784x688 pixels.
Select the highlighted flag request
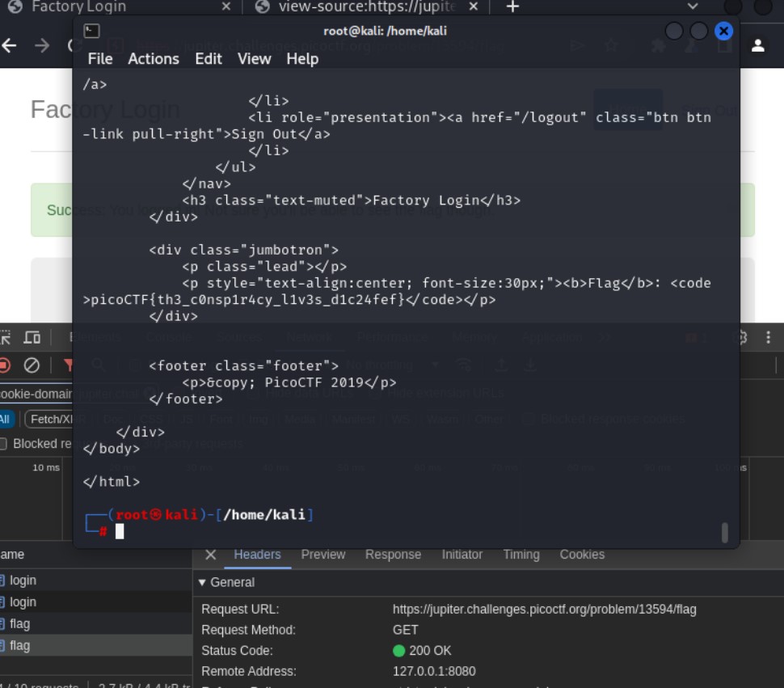(95, 646)
